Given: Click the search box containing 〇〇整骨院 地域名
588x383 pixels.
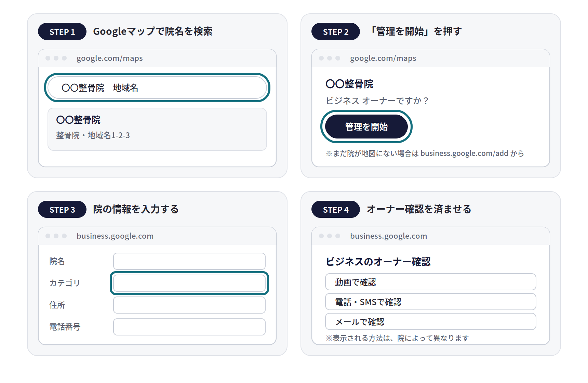Looking at the screenshot, I should point(157,88).
